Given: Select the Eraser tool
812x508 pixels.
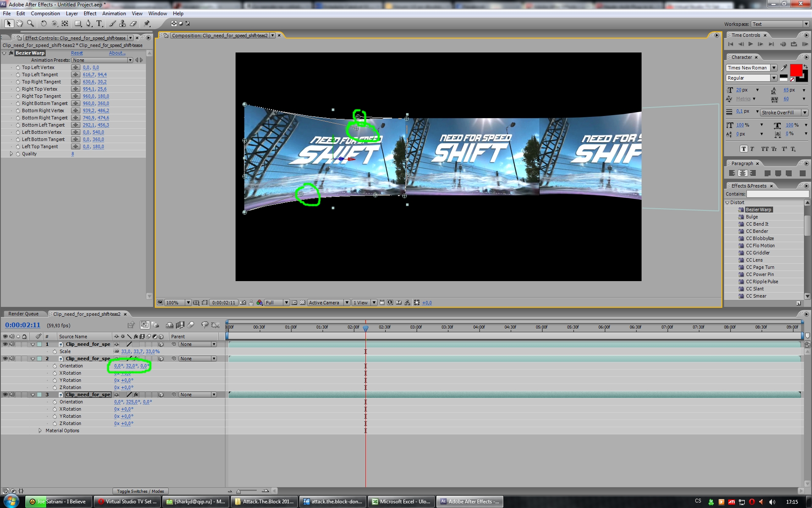Looking at the screenshot, I should (x=133, y=24).
